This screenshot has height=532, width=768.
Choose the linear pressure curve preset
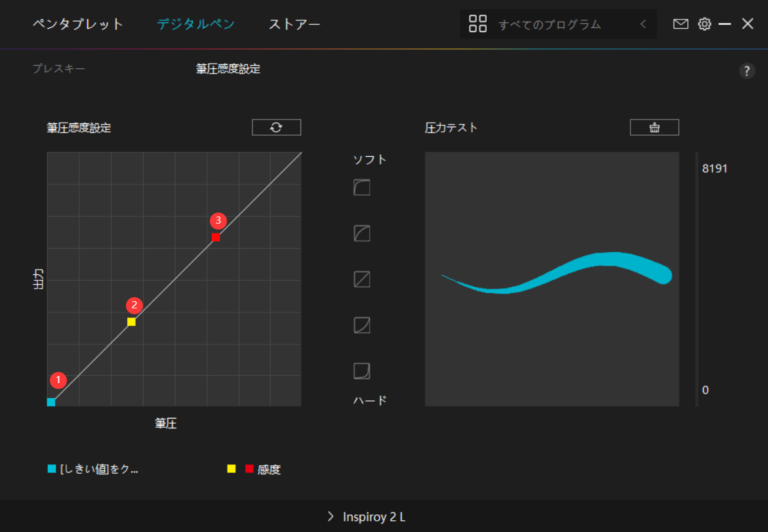tap(361, 279)
